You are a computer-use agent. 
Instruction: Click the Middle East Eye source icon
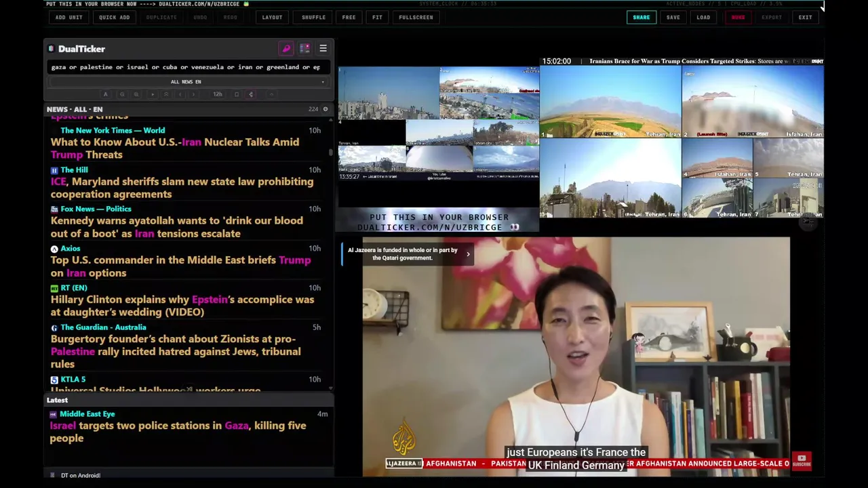53,414
